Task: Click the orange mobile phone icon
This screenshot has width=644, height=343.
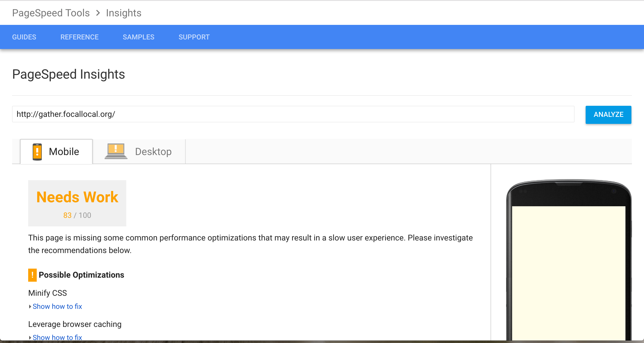Action: click(x=37, y=152)
